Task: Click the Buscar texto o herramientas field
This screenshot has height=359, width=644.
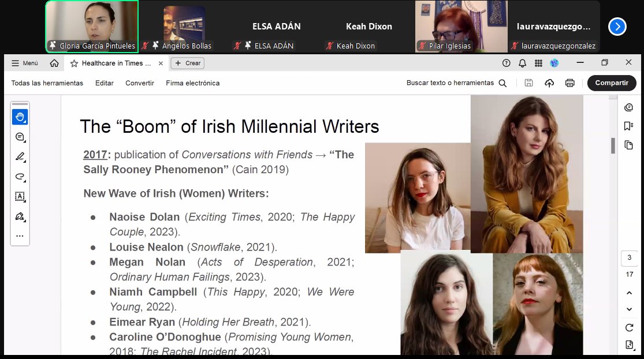Action: click(x=450, y=83)
